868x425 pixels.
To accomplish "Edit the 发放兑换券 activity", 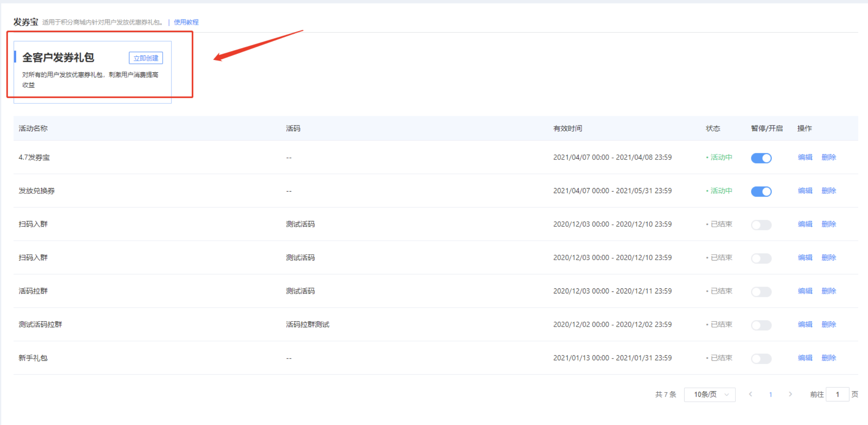I will click(805, 190).
